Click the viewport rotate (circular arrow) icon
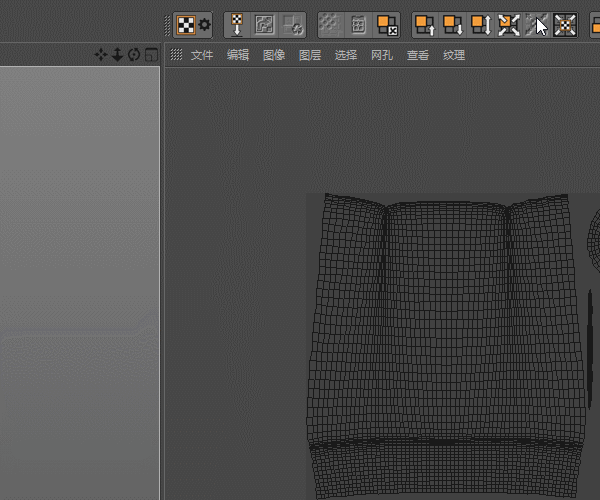 pyautogui.click(x=134, y=55)
